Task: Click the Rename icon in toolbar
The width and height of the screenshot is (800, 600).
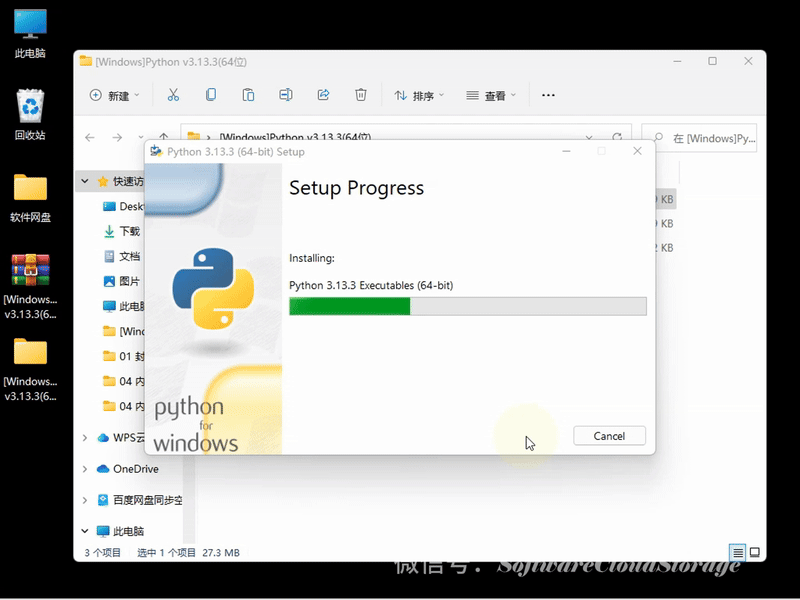Action: click(286, 95)
